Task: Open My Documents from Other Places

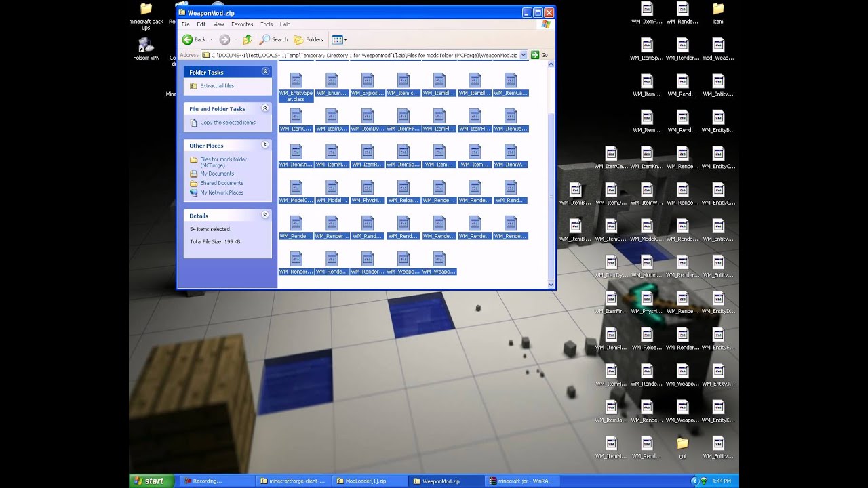Action: (217, 174)
